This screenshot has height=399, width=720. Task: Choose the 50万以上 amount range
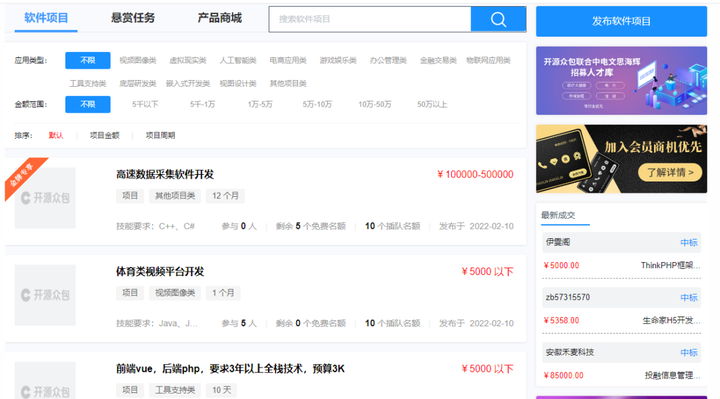pyautogui.click(x=432, y=105)
